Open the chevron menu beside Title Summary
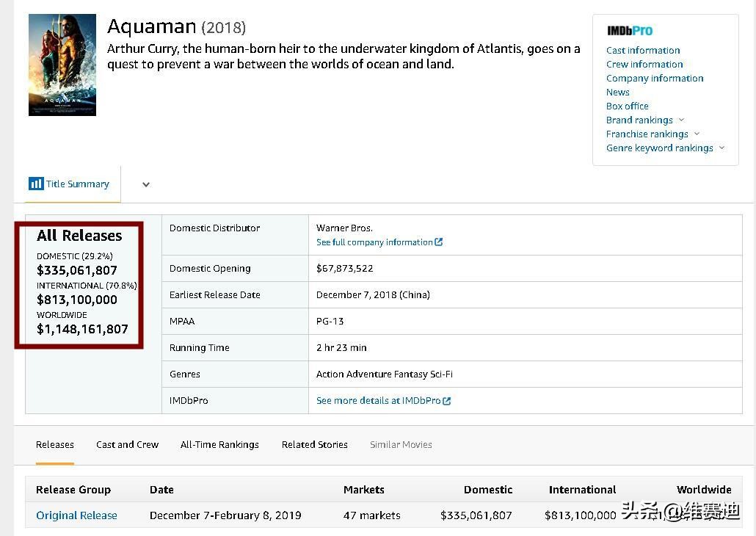The width and height of the screenshot is (756, 536). pyautogui.click(x=146, y=185)
